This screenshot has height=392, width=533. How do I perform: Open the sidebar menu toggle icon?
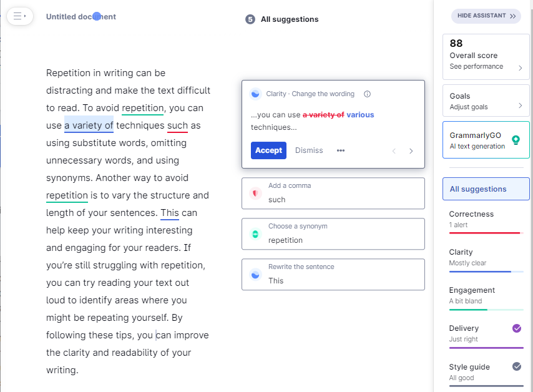(x=19, y=16)
